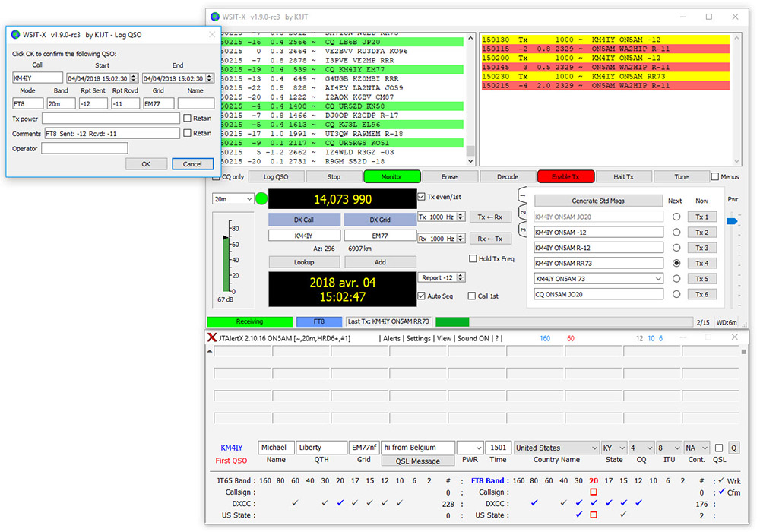Open the Alerts menu in JTAlertX

click(391, 338)
